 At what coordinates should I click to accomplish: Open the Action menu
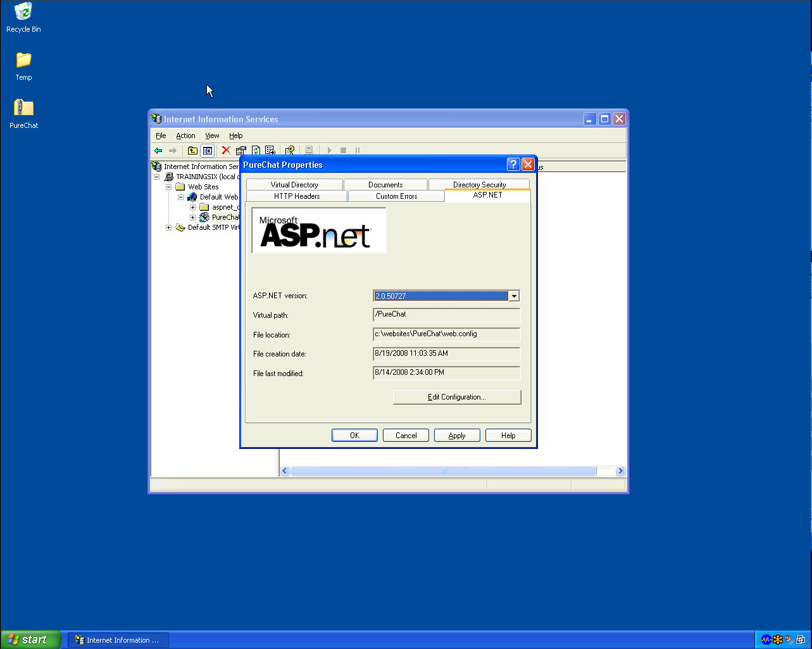point(185,135)
